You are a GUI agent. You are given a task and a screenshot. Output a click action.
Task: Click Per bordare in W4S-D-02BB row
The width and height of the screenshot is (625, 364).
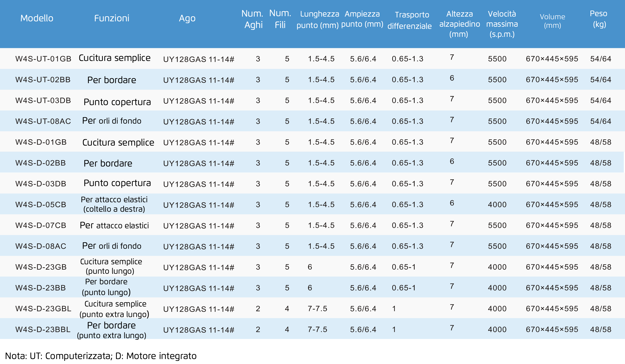pos(108,163)
